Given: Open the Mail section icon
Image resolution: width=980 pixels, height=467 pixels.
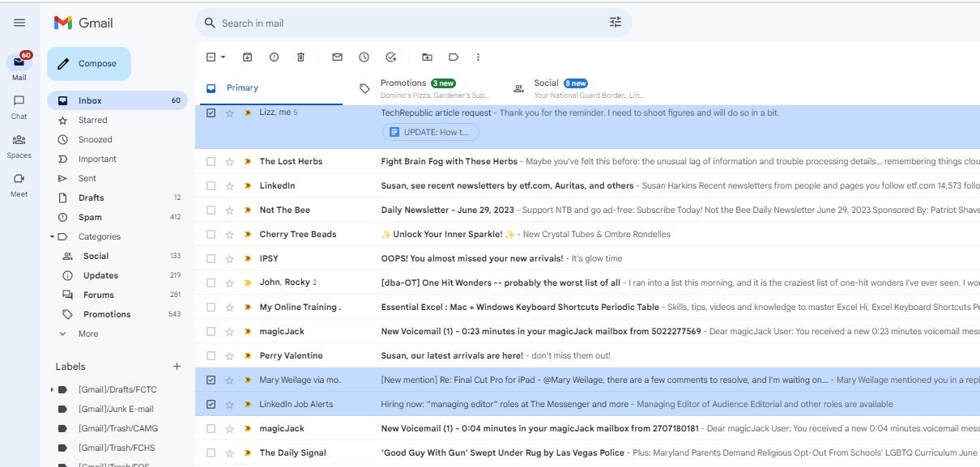Looking at the screenshot, I should (x=19, y=62).
